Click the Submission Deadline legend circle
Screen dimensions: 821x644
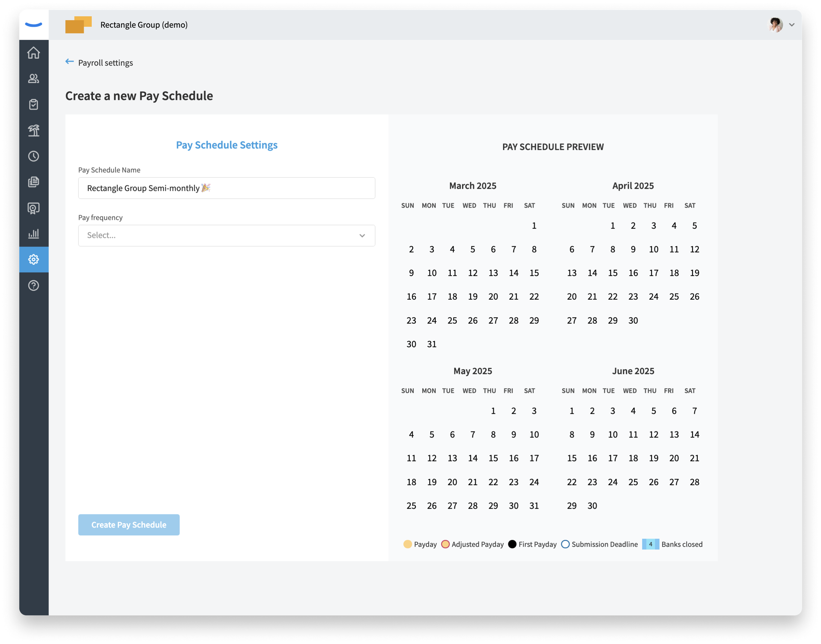pos(565,544)
